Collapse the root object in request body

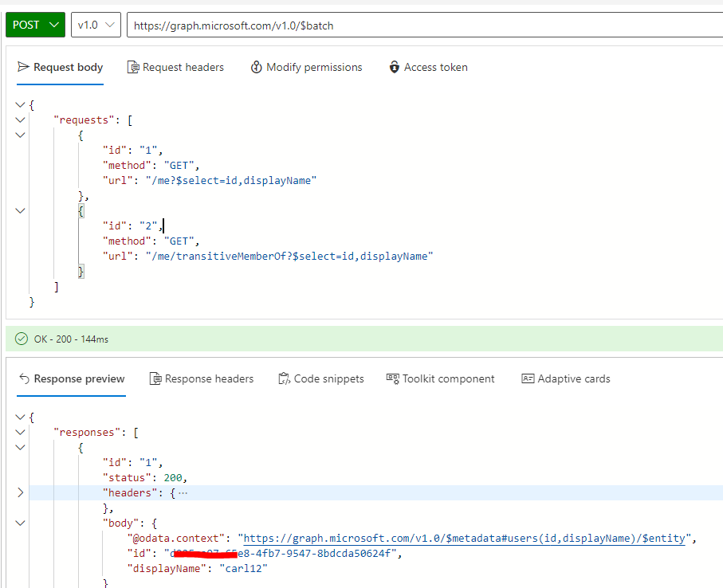pyautogui.click(x=20, y=105)
